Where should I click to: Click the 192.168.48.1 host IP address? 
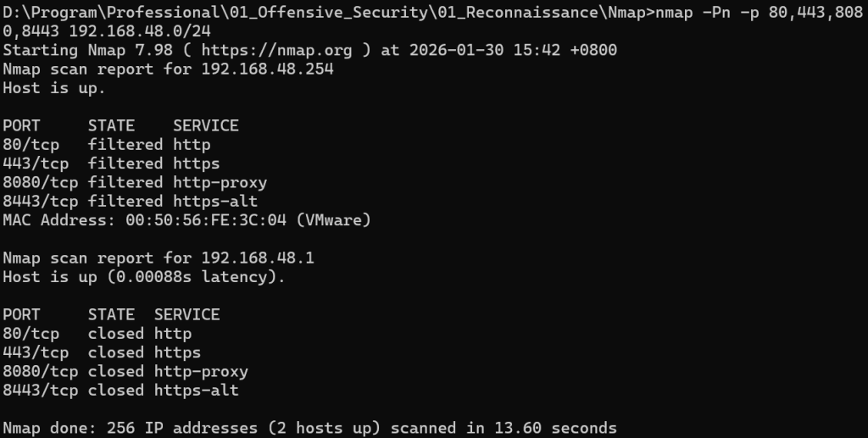[258, 258]
